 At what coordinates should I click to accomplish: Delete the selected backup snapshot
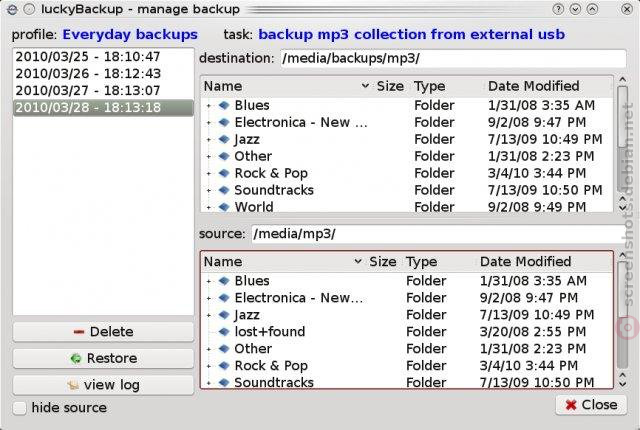[103, 332]
